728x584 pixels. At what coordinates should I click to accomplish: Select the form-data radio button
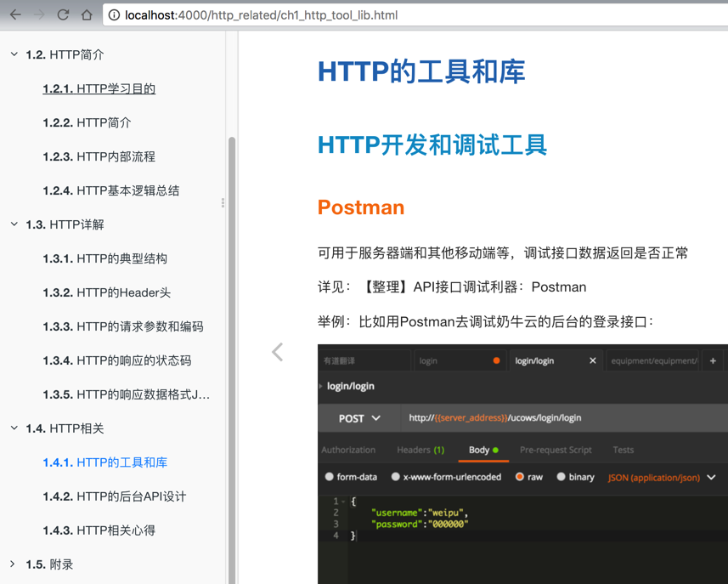tap(330, 477)
